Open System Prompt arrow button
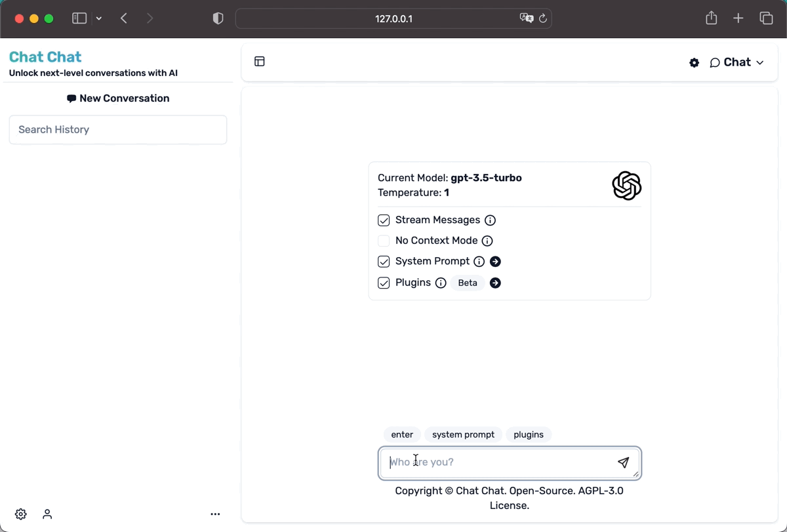This screenshot has width=787, height=532. (496, 262)
